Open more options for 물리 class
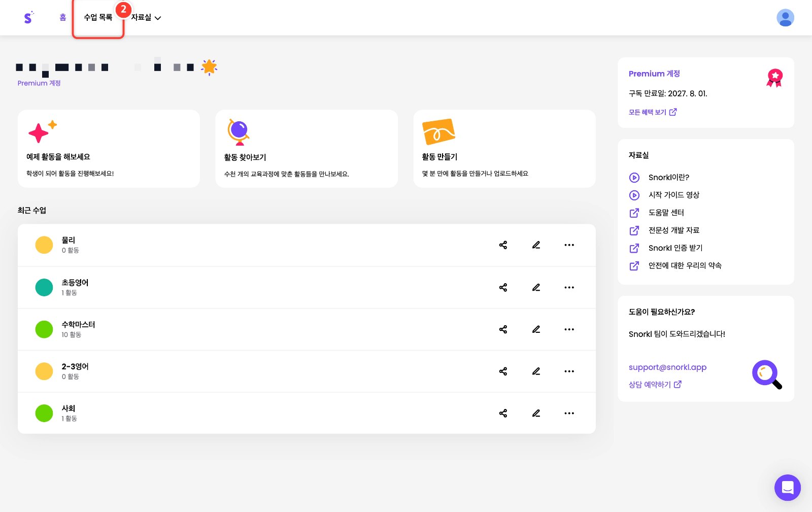The image size is (812, 512). (x=569, y=245)
